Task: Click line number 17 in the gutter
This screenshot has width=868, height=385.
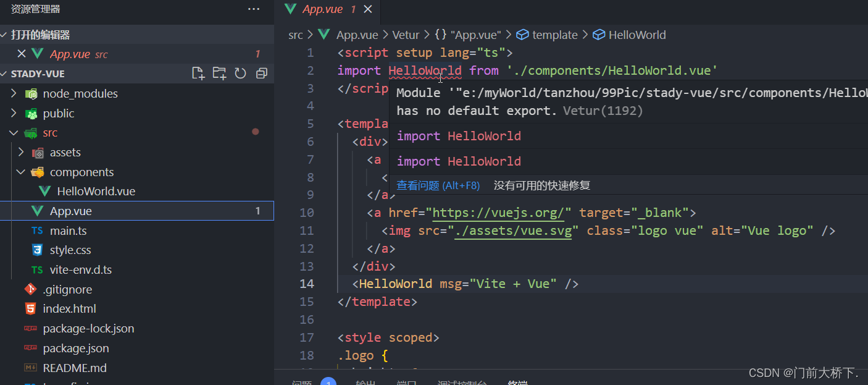Action: [x=307, y=337]
